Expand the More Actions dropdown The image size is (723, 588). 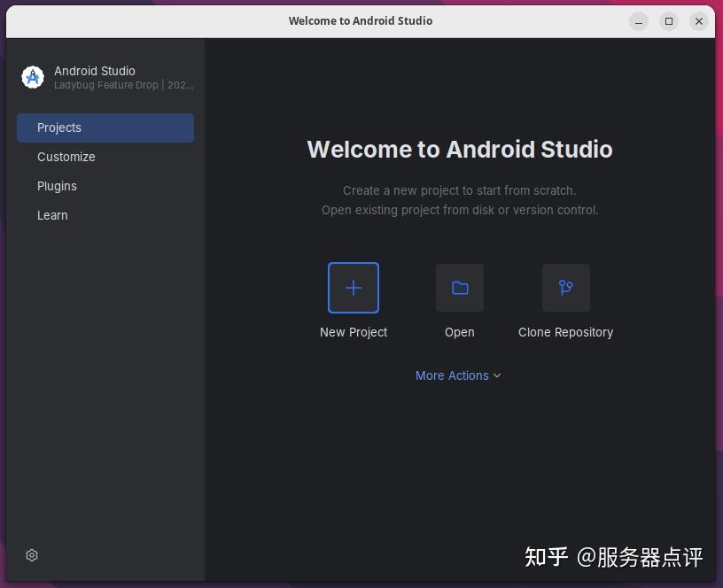452,375
